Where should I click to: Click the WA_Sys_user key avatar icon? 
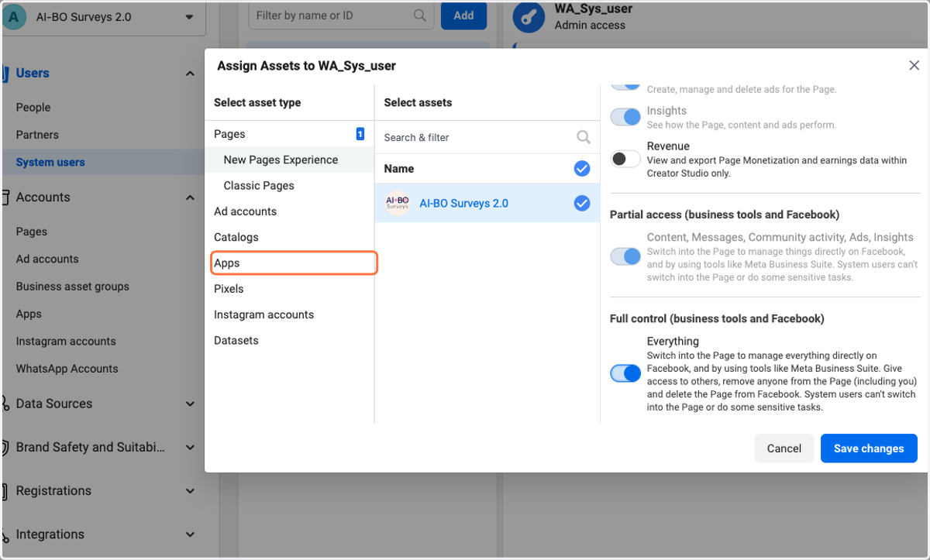(x=529, y=17)
